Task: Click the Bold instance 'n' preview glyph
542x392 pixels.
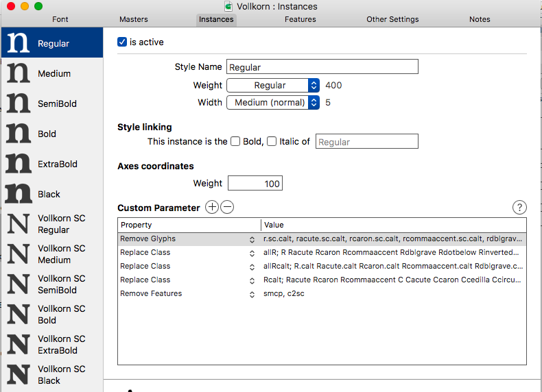Action: 18,133
